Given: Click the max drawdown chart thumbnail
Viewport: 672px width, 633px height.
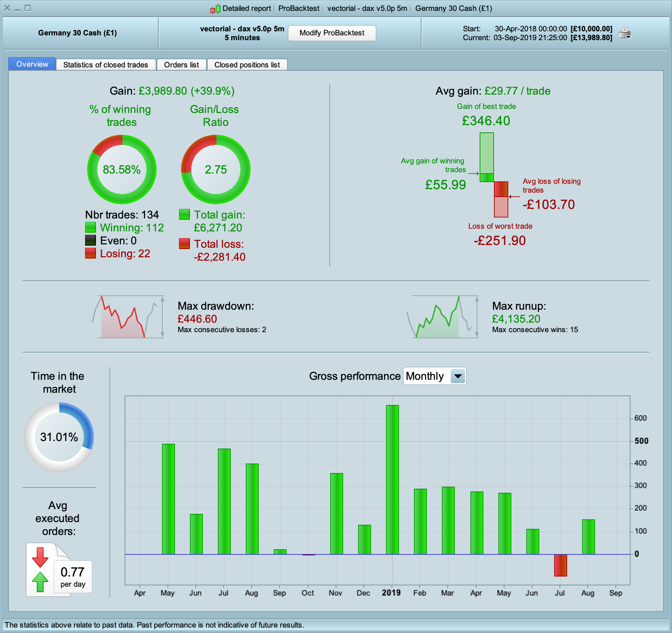Looking at the screenshot, I should (129, 317).
